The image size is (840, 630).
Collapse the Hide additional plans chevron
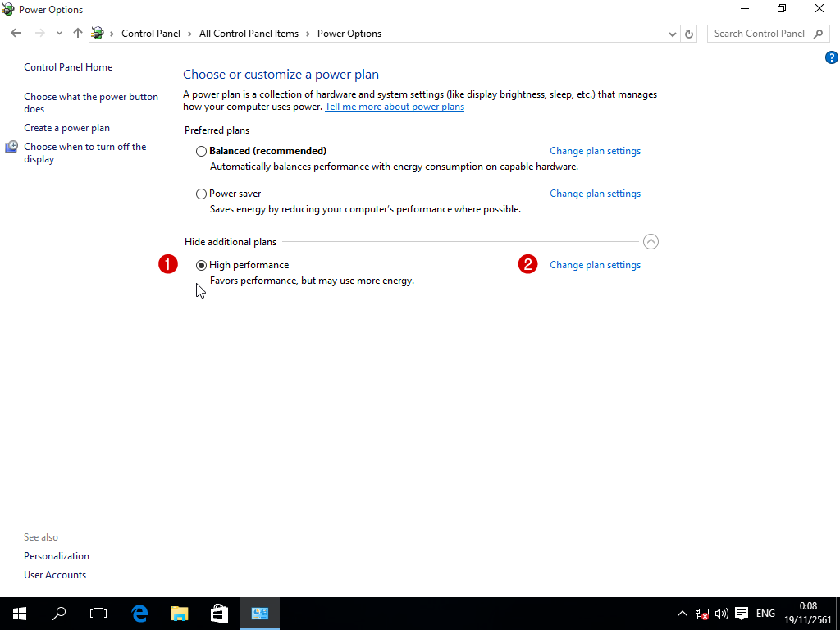pyautogui.click(x=651, y=241)
